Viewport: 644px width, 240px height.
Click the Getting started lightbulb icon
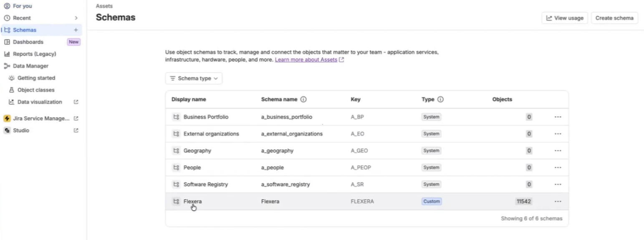11,78
